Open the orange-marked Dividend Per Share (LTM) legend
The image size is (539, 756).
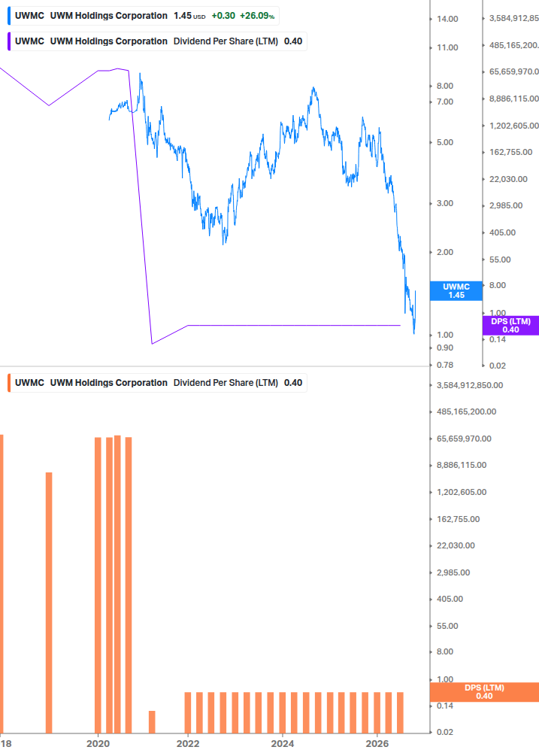click(x=158, y=383)
